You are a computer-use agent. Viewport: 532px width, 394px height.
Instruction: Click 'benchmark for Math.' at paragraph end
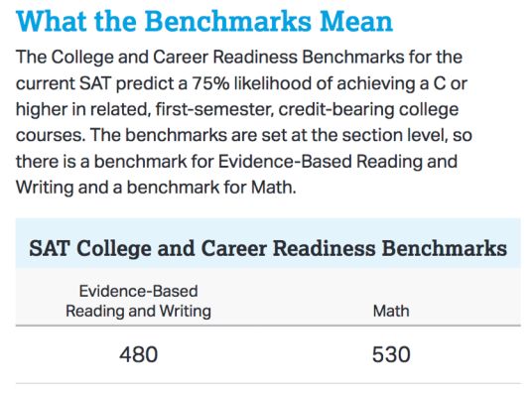pos(211,188)
